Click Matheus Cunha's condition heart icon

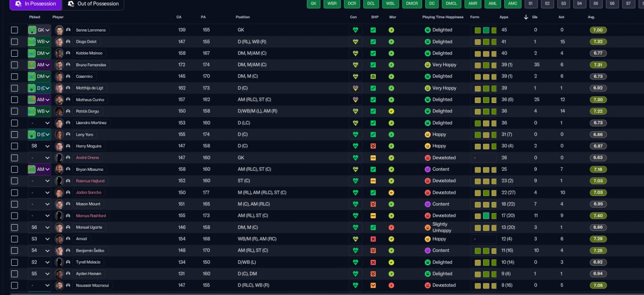[x=355, y=100]
